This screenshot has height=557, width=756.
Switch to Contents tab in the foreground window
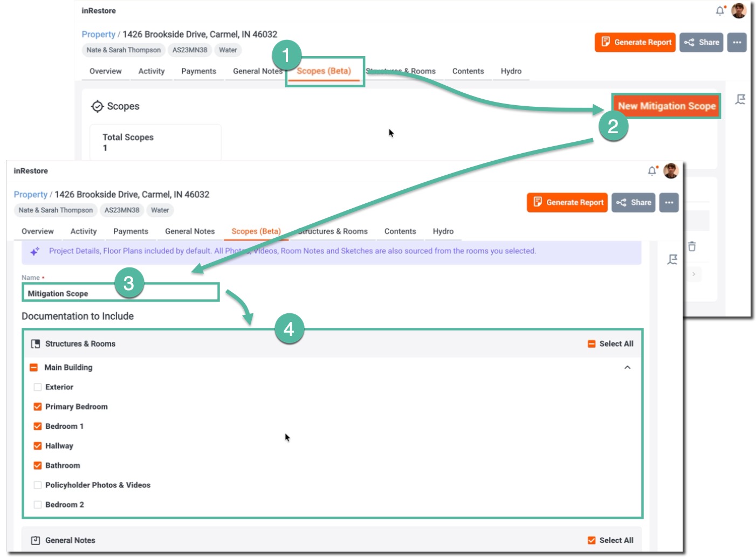click(400, 231)
